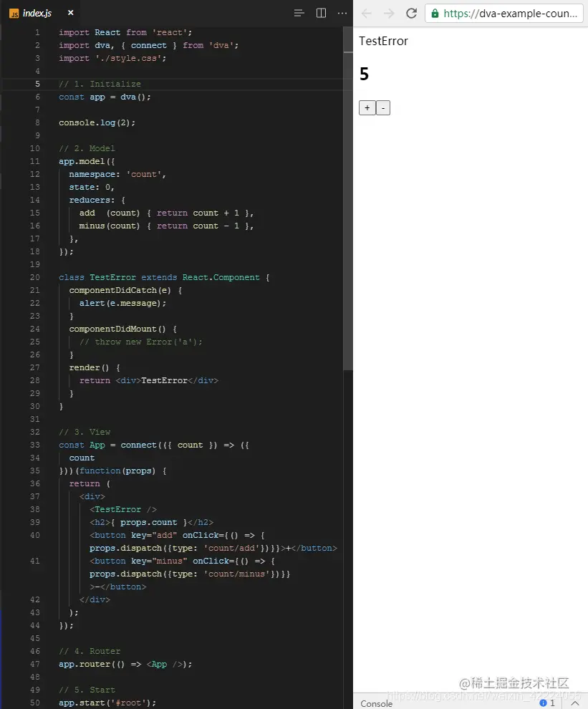Click "const app = dva();" code line
Image resolution: width=588 pixels, height=709 pixels.
click(x=105, y=97)
